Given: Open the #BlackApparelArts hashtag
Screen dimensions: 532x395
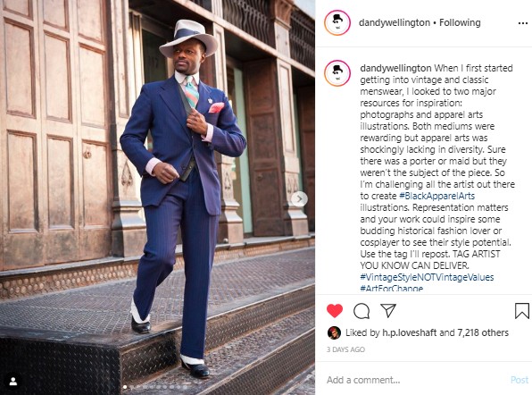Looking at the screenshot, I should click(437, 196).
